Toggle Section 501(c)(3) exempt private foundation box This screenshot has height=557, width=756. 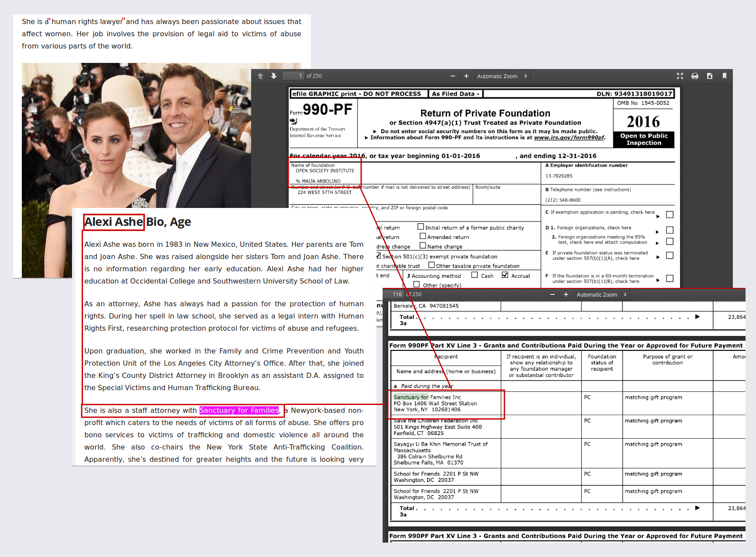379,256
